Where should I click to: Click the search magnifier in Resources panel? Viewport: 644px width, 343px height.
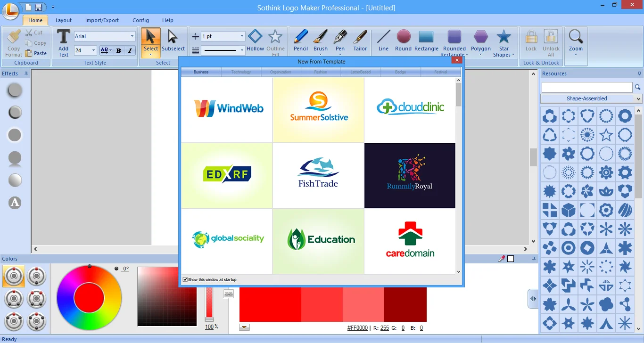(637, 87)
